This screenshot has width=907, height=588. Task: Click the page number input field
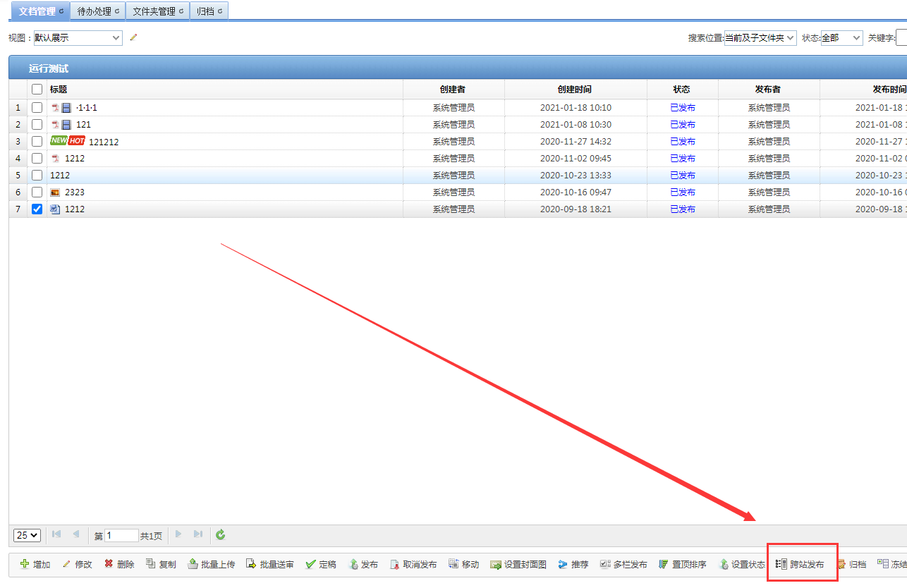tap(121, 536)
